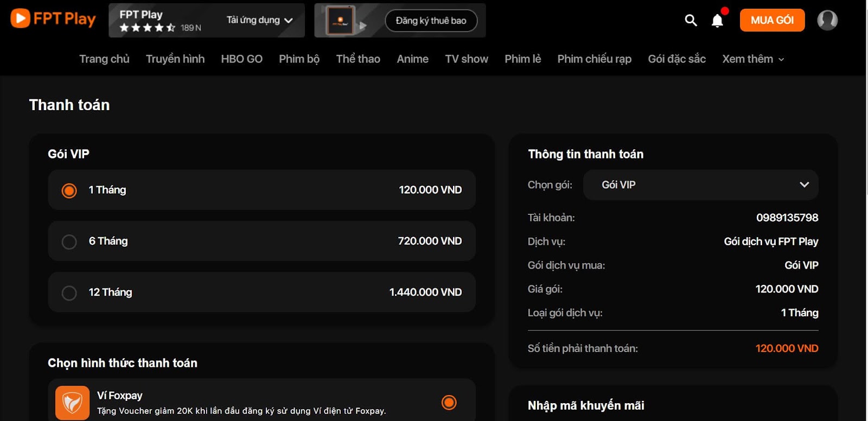Open HBO GO section
This screenshot has height=421, width=868.
click(241, 59)
